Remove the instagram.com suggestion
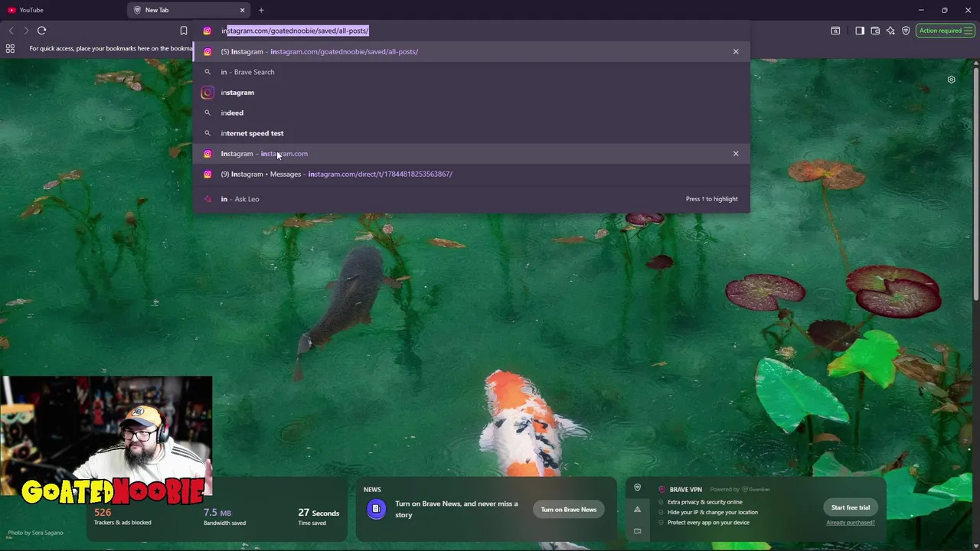980x551 pixels. click(736, 153)
